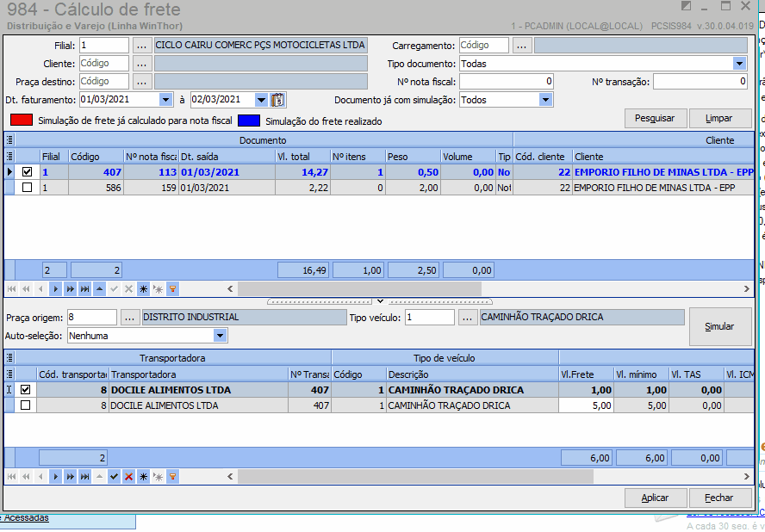This screenshot has width=765, height=532.
Task: Click the up-arrow button in the Documento grid navigator
Action: coord(100,289)
